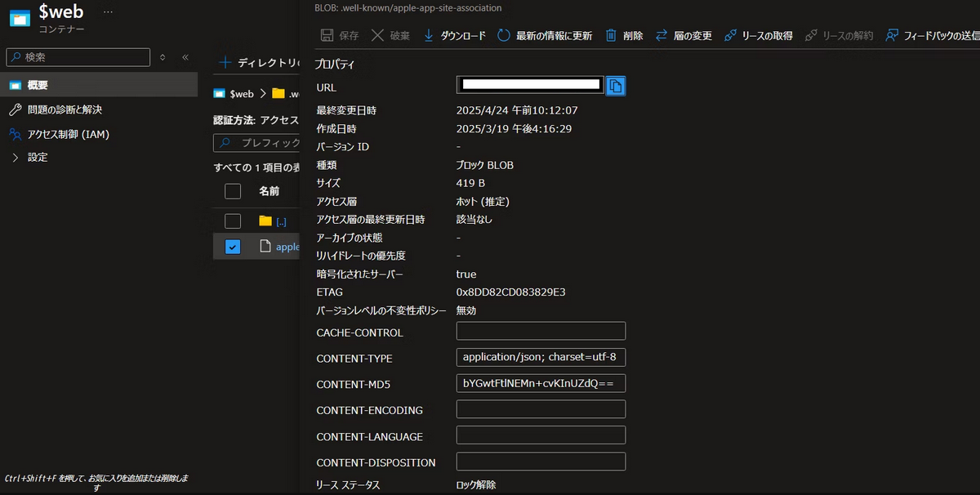980x495 pixels.
Task: Send feedback using the フィードバックの送信 icon
Action: click(x=893, y=36)
